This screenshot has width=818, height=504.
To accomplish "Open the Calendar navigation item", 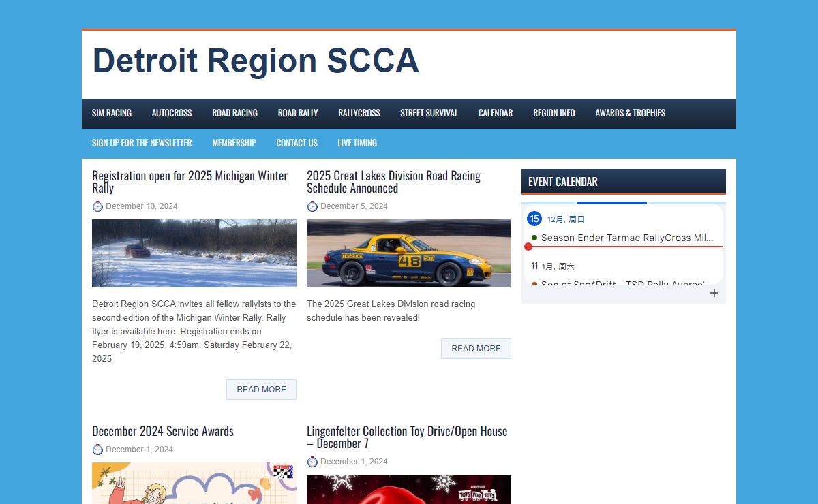I will coord(496,113).
